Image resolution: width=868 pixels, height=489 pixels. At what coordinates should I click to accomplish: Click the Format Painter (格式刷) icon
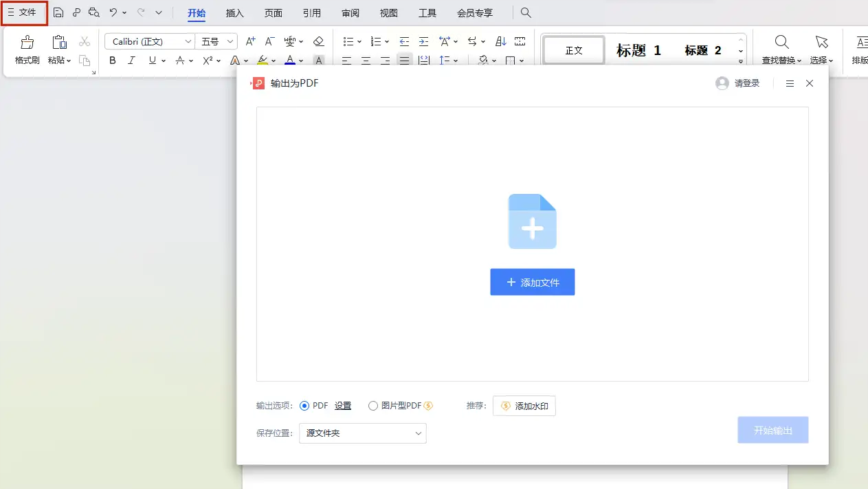27,43
